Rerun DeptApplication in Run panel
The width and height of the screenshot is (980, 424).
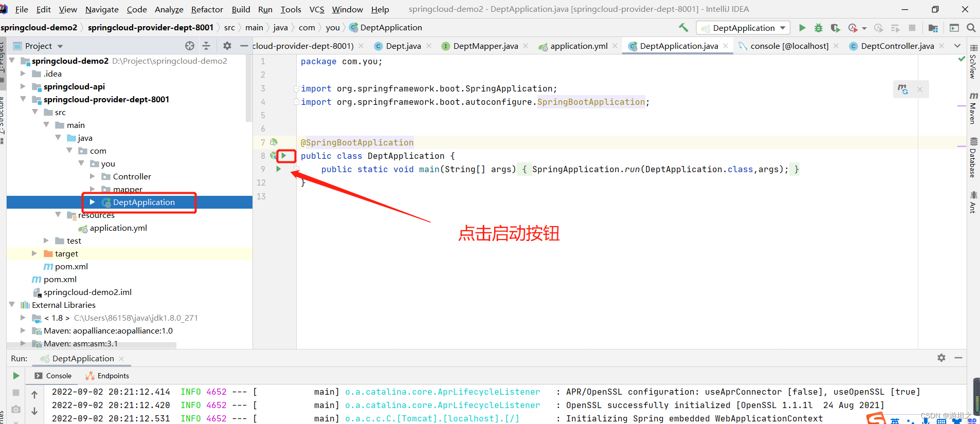coord(16,376)
